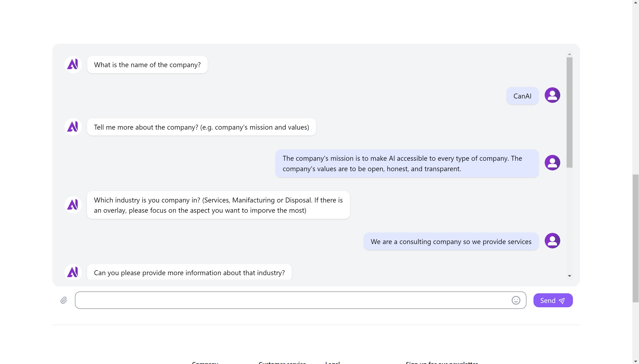Click AI avatar beside company name question
639x364 pixels.
pos(73,64)
